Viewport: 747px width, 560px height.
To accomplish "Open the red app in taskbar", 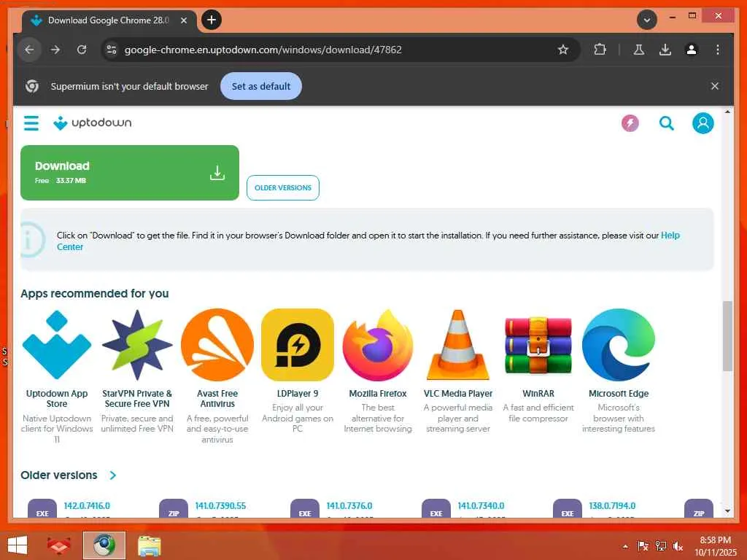I will (x=58, y=545).
